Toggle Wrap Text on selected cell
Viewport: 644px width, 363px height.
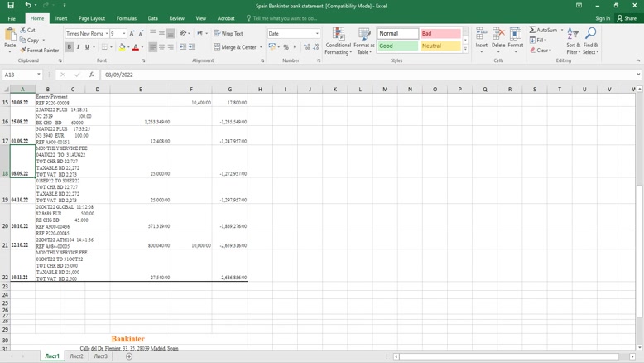(x=228, y=34)
